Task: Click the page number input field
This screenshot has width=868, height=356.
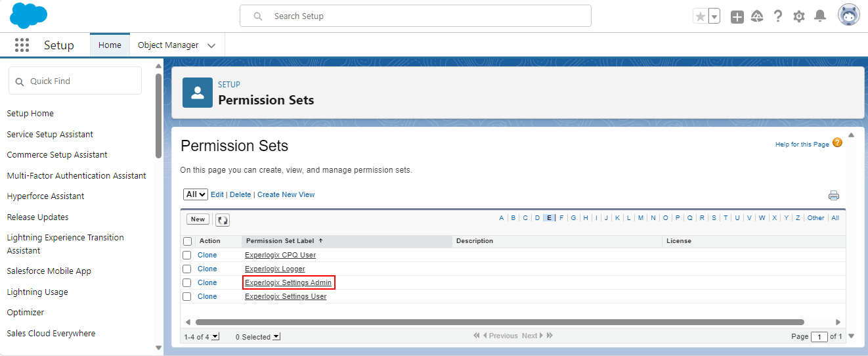Action: 819,337
